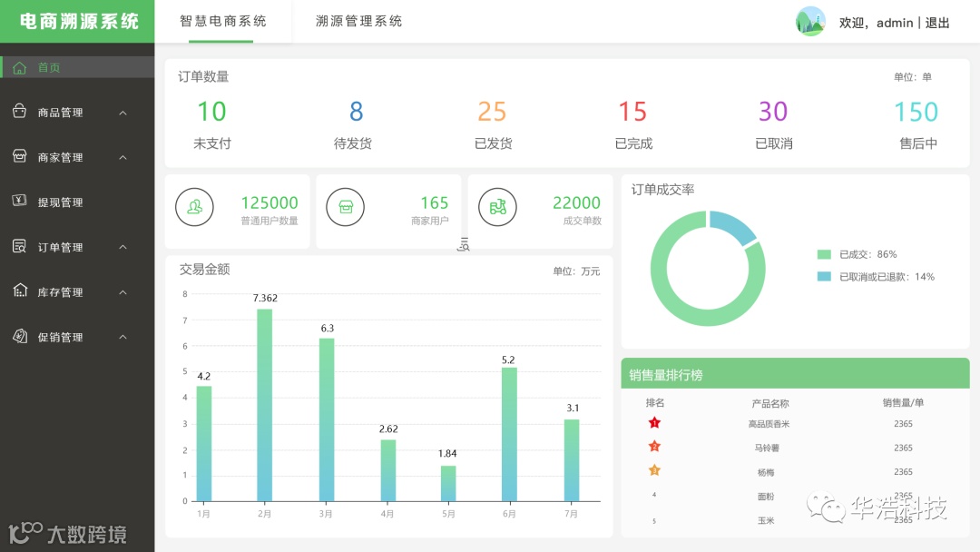The image size is (980, 552).
Task: Click the rank-three star badge for 杨梅
Action: pyautogui.click(x=654, y=470)
